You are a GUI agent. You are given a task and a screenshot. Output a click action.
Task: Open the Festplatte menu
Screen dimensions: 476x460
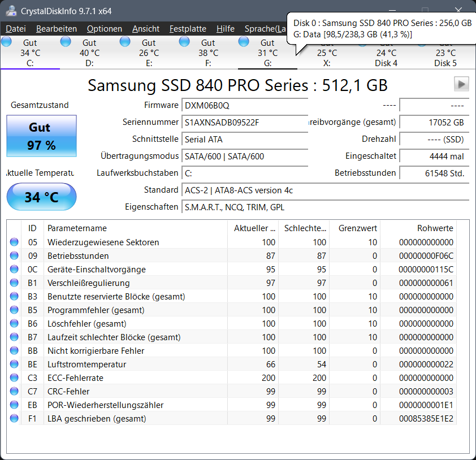[188, 29]
